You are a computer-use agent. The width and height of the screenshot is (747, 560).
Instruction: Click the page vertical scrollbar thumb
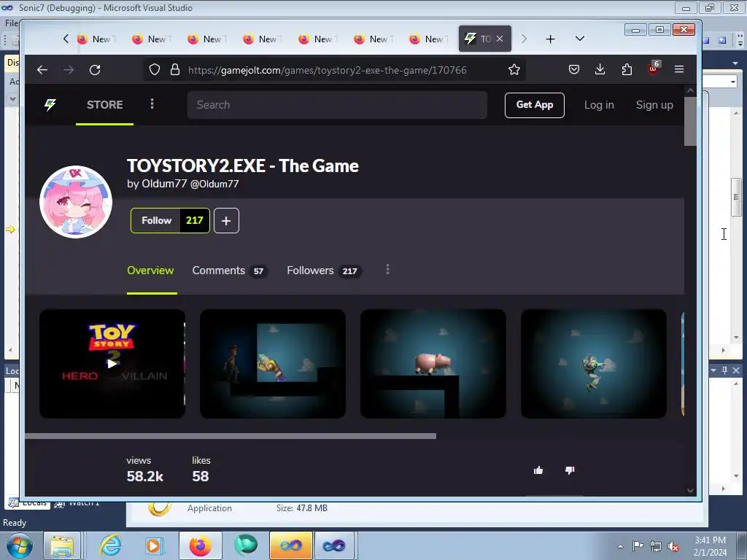pos(690,122)
